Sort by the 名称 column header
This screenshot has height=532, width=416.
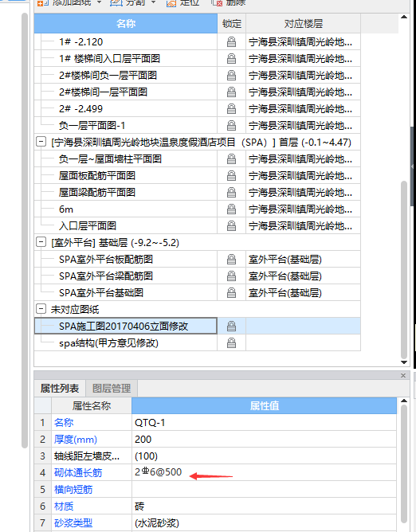126,23
